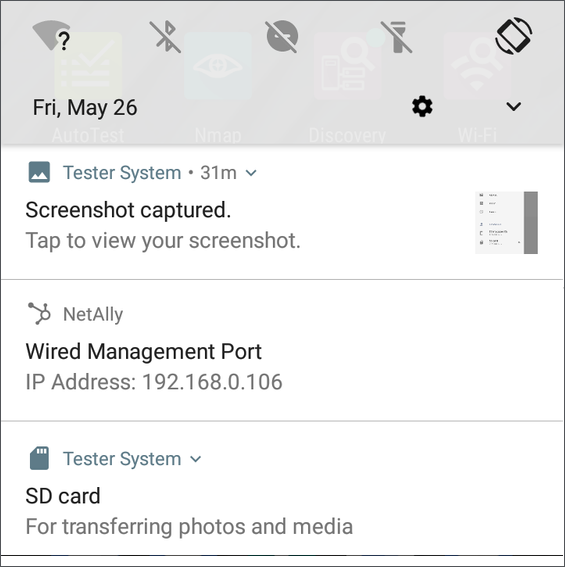Image resolution: width=565 pixels, height=567 pixels.
Task: Click the NetAlly network icon
Action: tap(39, 313)
